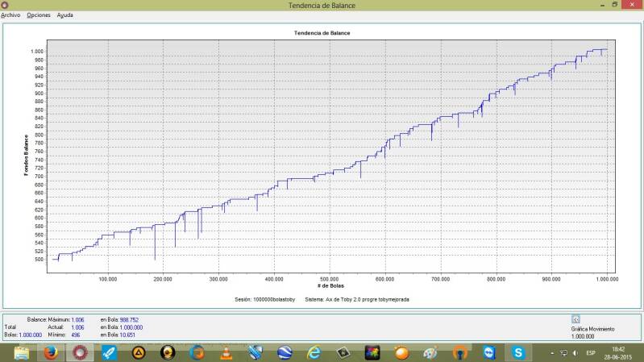Image resolution: width=644 pixels, height=362 pixels.
Task: Open the orange headphones app icon
Action: coord(460,352)
